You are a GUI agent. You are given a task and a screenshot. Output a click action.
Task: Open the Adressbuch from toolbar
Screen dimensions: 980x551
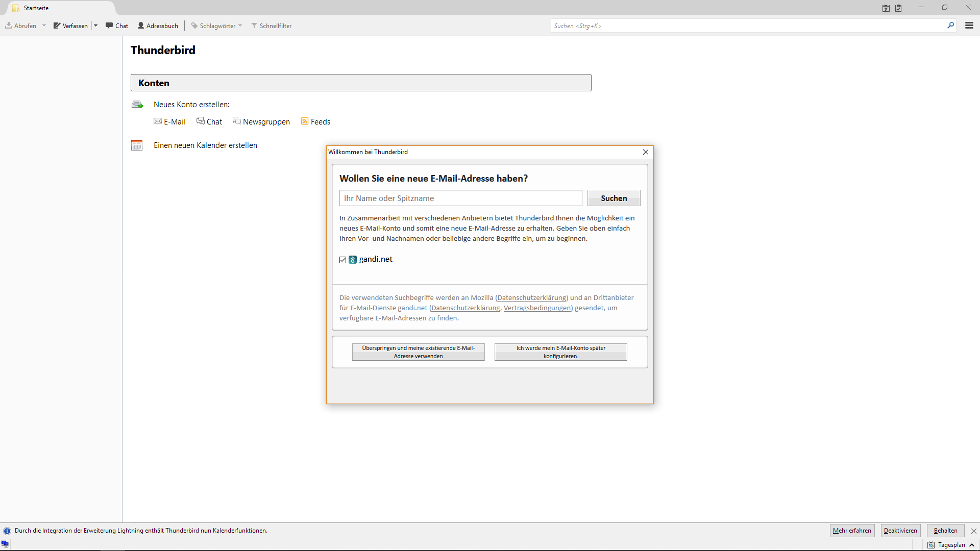point(158,26)
